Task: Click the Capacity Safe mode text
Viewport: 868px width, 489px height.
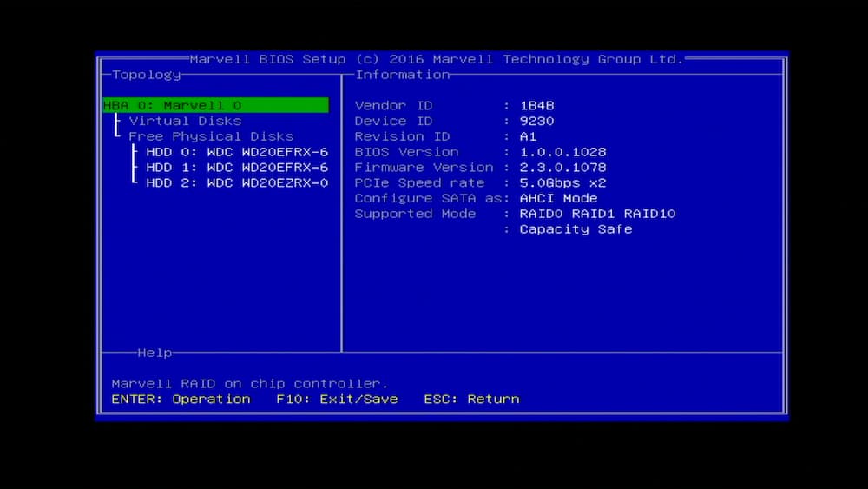Action: click(x=575, y=229)
